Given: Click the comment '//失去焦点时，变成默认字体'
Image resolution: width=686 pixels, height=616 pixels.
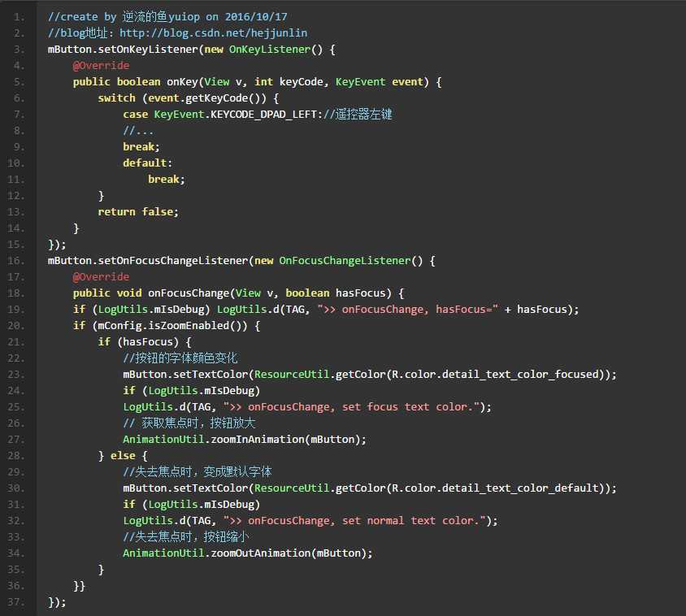Looking at the screenshot, I should tap(198, 472).
